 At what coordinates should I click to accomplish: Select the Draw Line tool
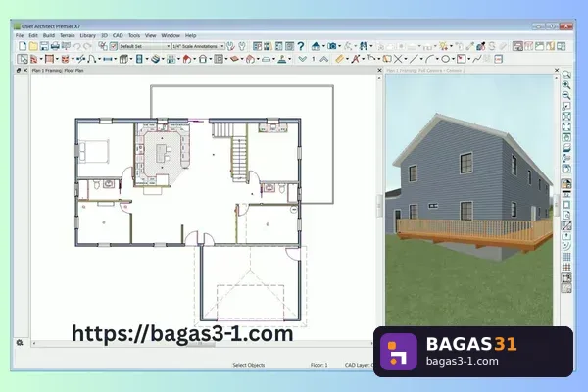(414, 59)
